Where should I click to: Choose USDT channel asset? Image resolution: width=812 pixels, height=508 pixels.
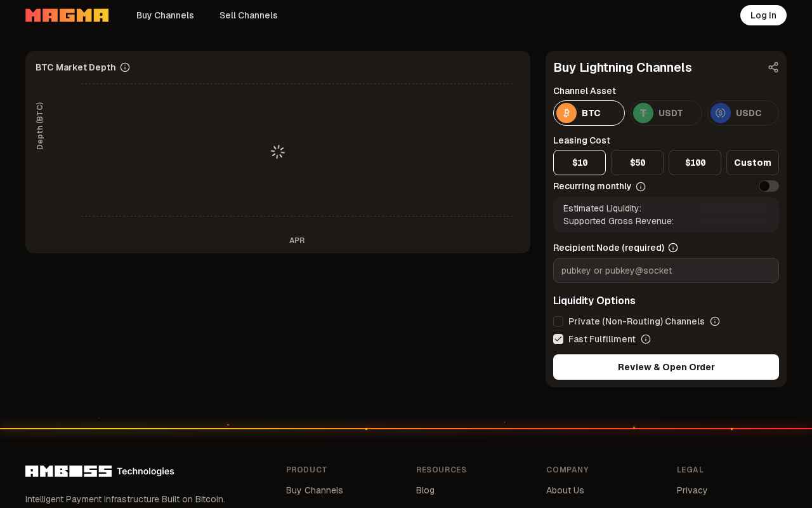pos(666,113)
